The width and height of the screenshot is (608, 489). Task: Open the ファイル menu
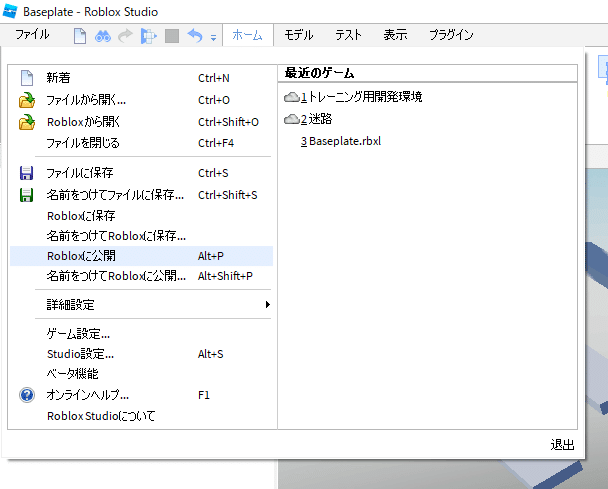(32, 35)
